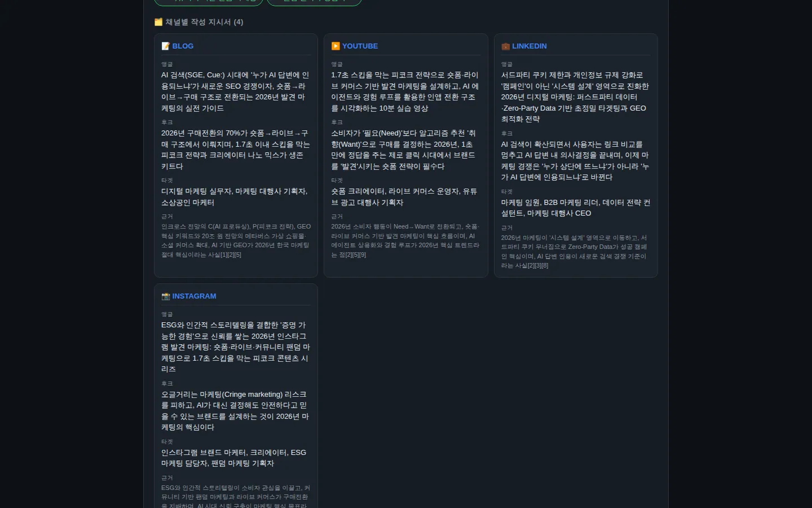This screenshot has height=508, width=812.
Task: Click the '앵글' label in the BLOG card
Action: [167, 64]
